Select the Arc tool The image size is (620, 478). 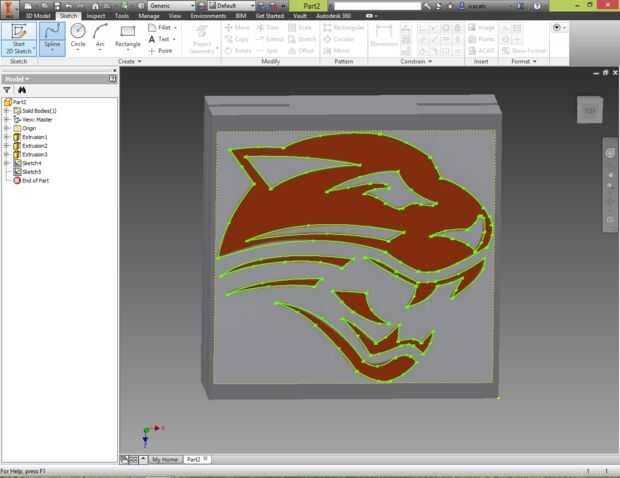pos(100,36)
